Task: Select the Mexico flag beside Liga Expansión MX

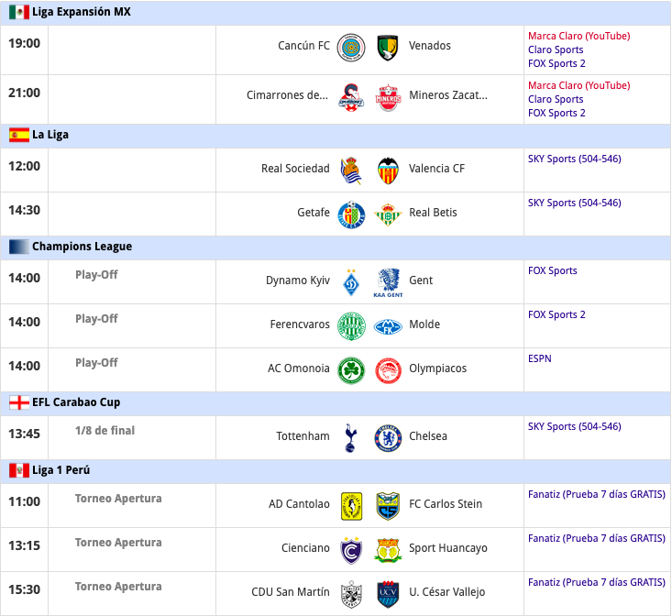Action: [19, 12]
